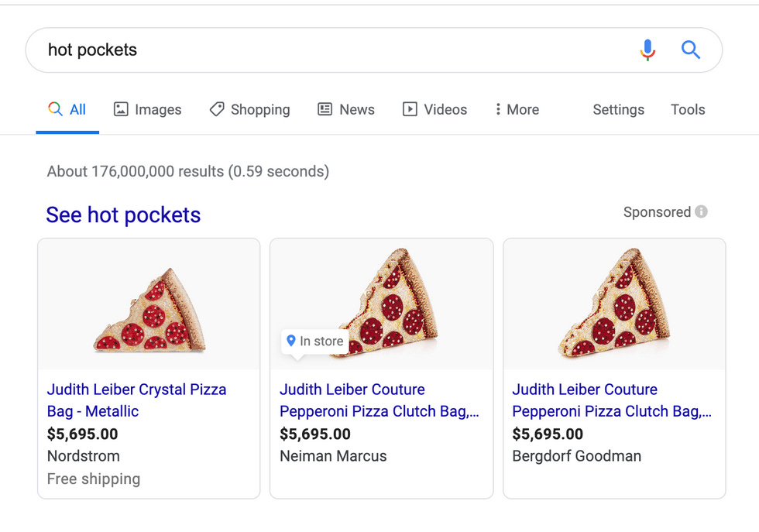Image resolution: width=759 pixels, height=532 pixels.
Task: Switch to the Videos tab
Action: pos(434,109)
